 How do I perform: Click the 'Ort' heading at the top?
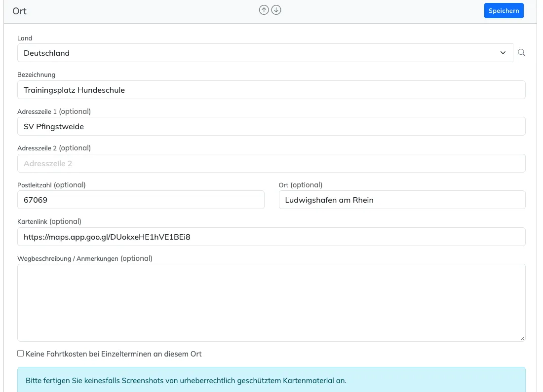click(19, 11)
